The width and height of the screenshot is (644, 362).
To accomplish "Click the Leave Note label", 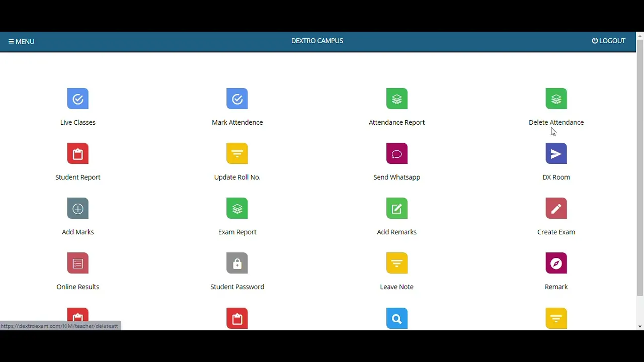I will tap(397, 287).
